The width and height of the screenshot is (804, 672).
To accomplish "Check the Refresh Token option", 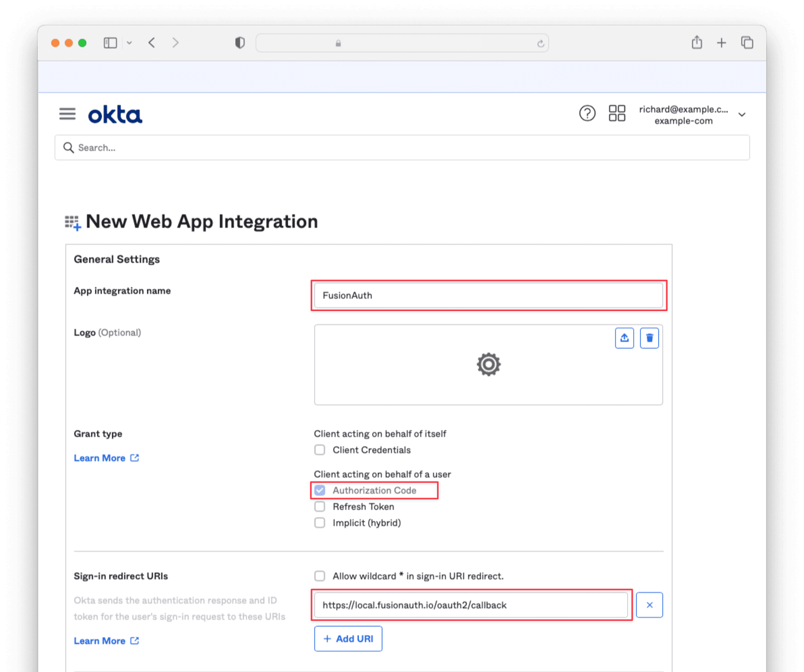I will coord(320,507).
